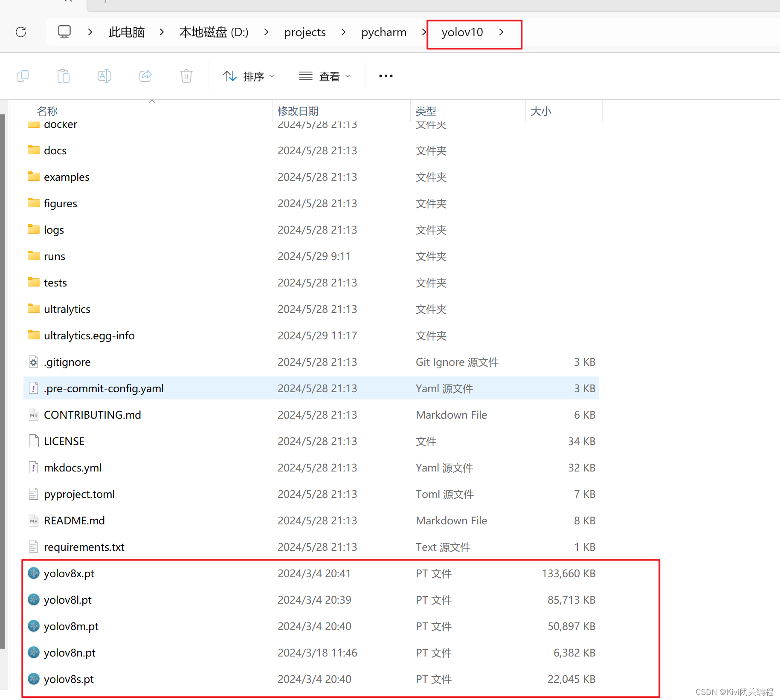Viewport: 780px width, 700px height.
Task: Select the file name README.md
Action: (74, 521)
